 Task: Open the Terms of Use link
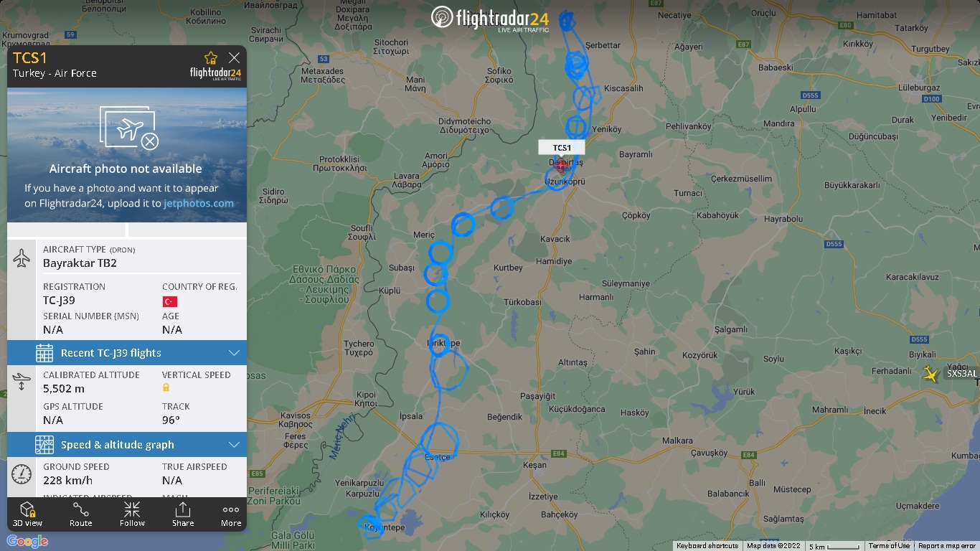pyautogui.click(x=889, y=546)
